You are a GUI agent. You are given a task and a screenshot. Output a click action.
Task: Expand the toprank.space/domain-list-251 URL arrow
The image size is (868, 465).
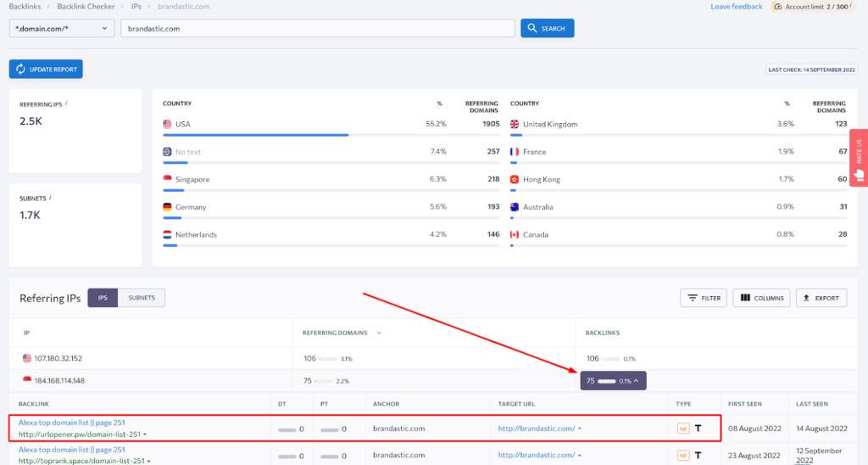tap(149, 461)
